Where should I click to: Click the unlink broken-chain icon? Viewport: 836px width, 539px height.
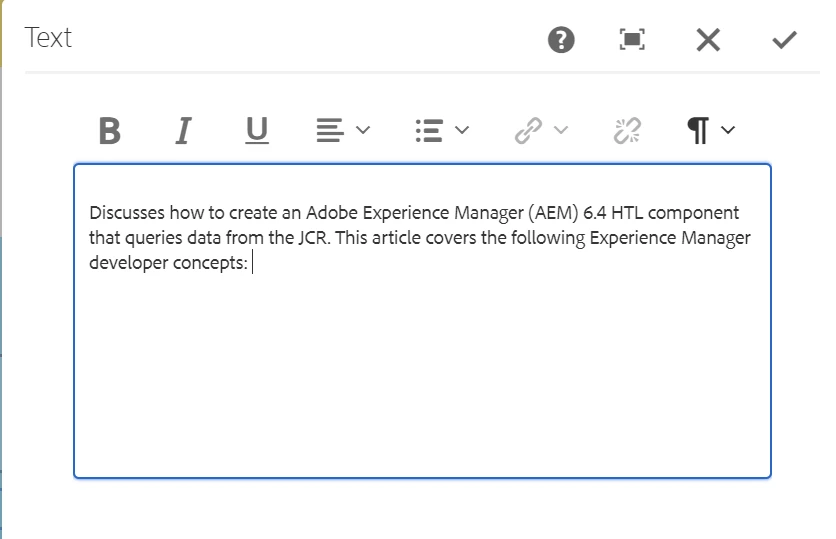coord(627,131)
